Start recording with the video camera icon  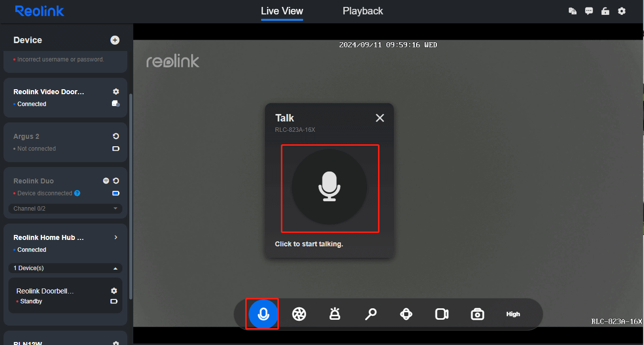click(x=442, y=314)
